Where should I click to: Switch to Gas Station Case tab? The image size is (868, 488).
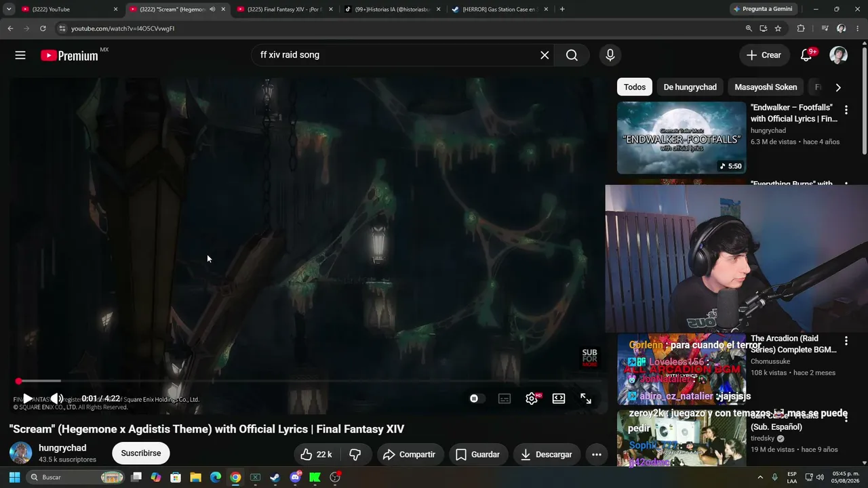pyautogui.click(x=500, y=9)
